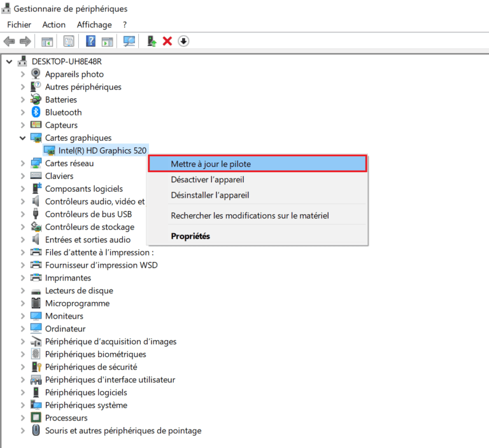Click the Bluetooth category icon
This screenshot has height=448, width=489.
[x=36, y=112]
